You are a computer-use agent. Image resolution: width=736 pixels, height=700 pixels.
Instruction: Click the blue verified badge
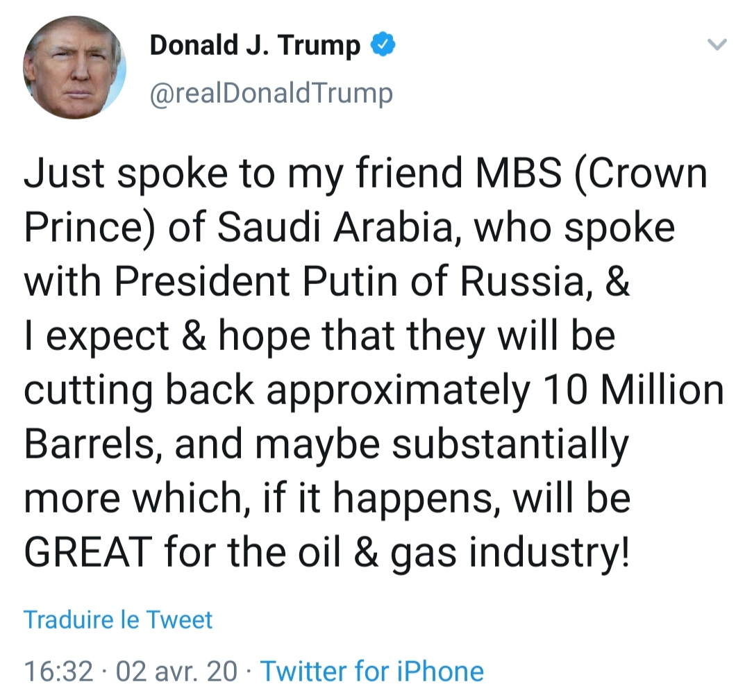(385, 47)
